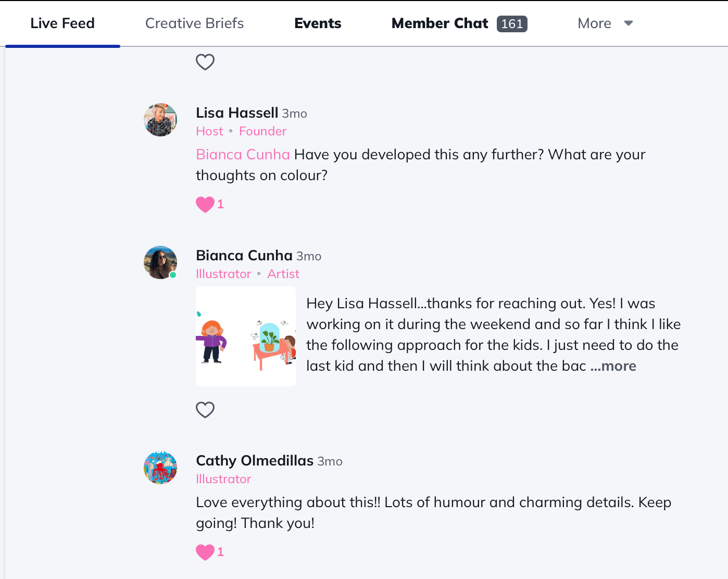Open the More menu dropdown arrow
Image resolution: width=728 pixels, height=579 pixels.
[x=629, y=23]
